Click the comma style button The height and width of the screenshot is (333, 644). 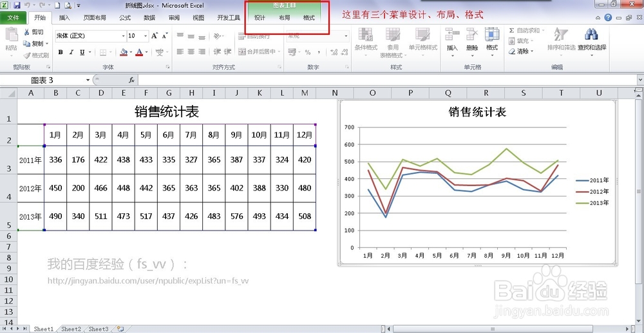click(x=319, y=52)
